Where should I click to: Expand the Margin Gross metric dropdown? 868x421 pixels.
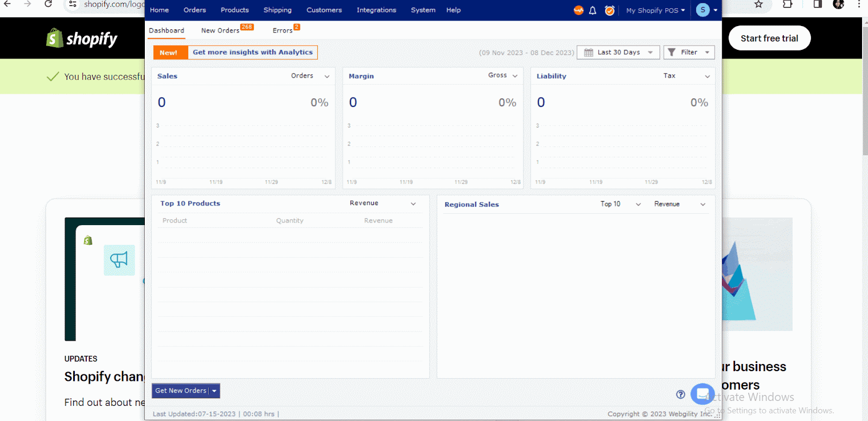[x=515, y=76]
